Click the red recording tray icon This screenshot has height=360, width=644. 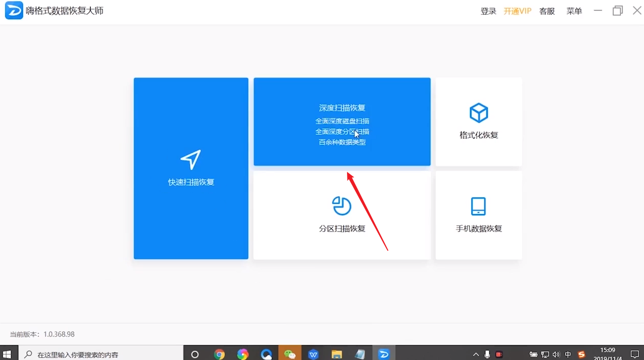[x=499, y=354]
